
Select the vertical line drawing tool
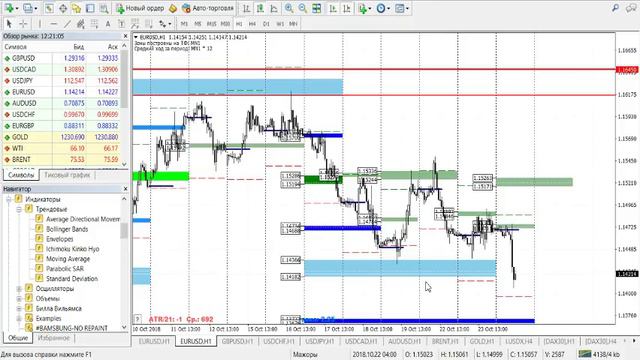pos(40,24)
